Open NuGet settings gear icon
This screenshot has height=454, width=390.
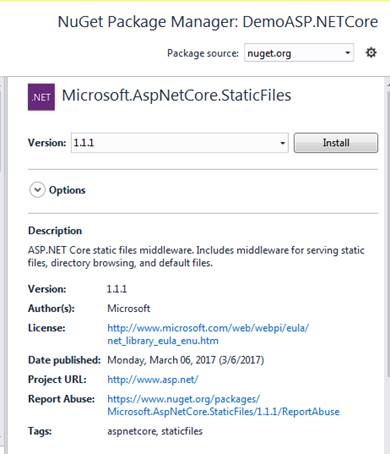[371, 53]
